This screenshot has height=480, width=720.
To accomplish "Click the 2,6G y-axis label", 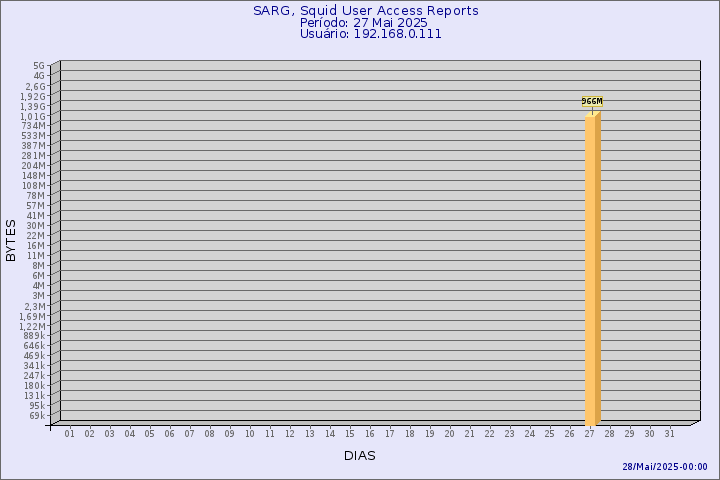I will tap(35, 86).
